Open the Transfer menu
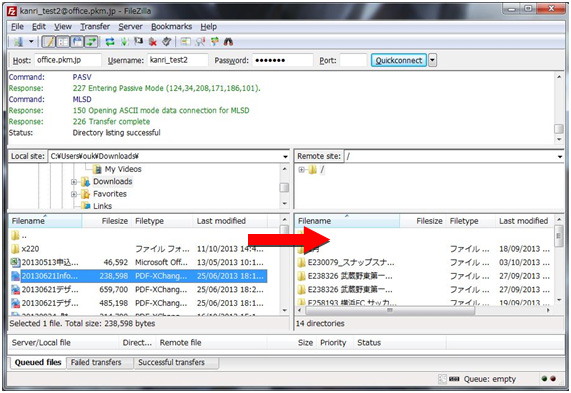Viewport: 571px width, 393px height. click(95, 27)
